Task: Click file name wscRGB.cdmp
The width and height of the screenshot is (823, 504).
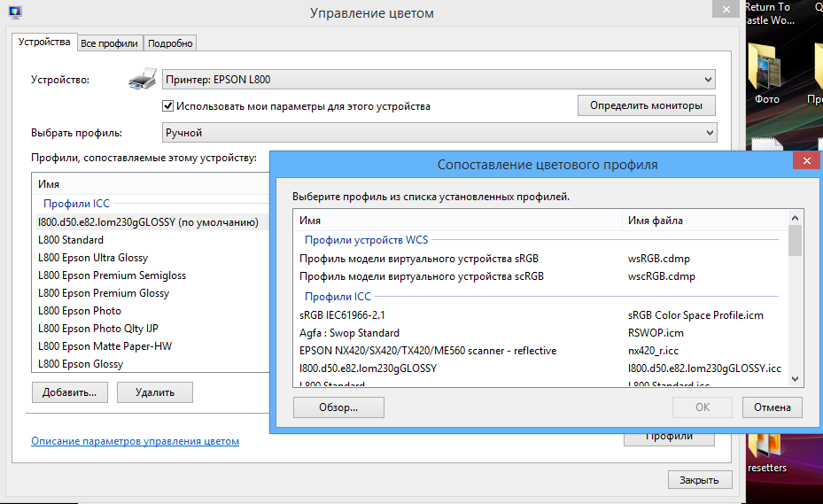Action: [662, 276]
